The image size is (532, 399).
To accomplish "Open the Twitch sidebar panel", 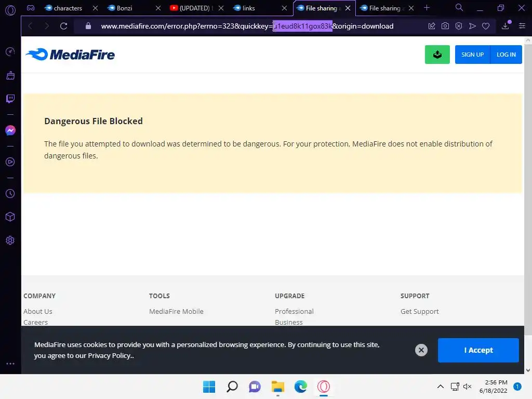I will (10, 99).
